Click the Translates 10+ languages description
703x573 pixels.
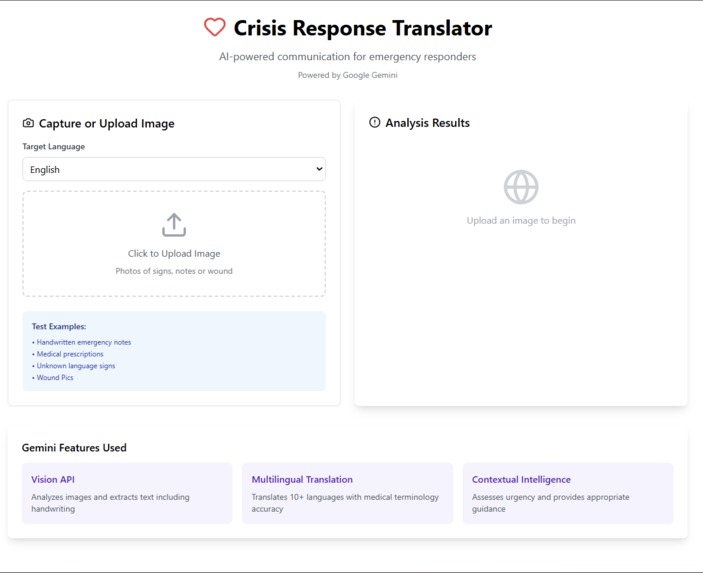click(345, 503)
